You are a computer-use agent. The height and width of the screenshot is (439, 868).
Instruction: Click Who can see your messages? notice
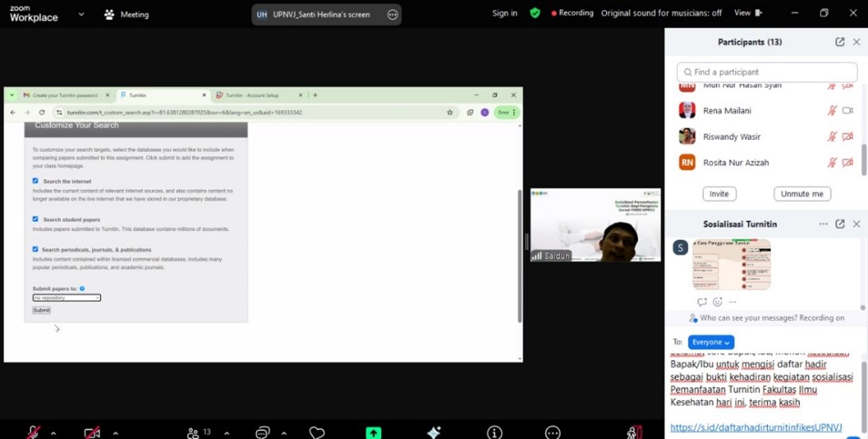[767, 318]
